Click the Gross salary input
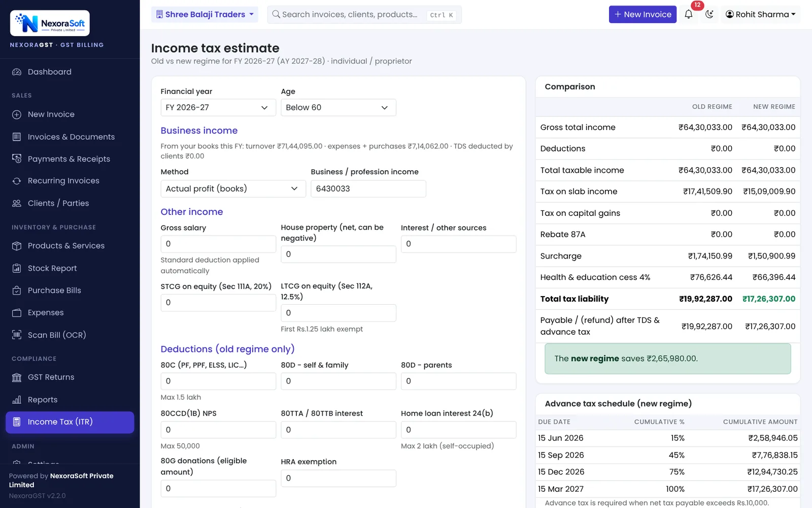The width and height of the screenshot is (812, 508). pos(218,244)
